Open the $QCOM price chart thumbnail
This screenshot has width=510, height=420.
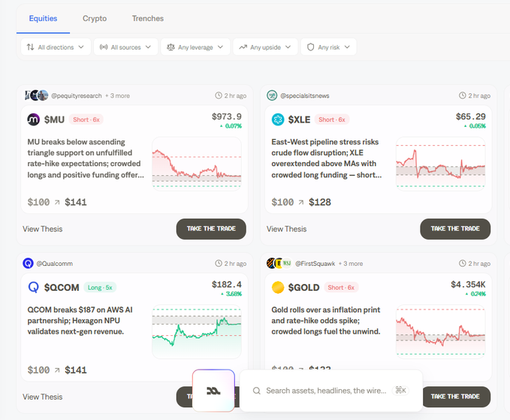pyautogui.click(x=197, y=331)
